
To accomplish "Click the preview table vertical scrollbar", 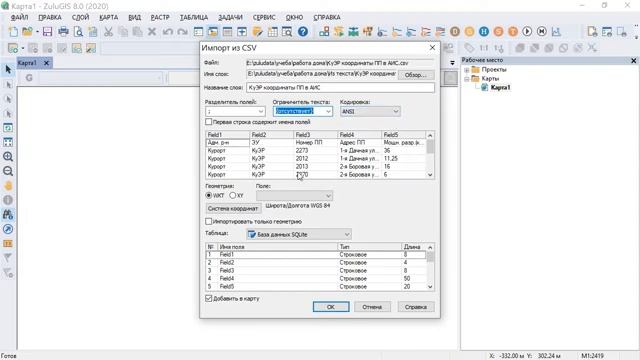I will tap(430, 155).
